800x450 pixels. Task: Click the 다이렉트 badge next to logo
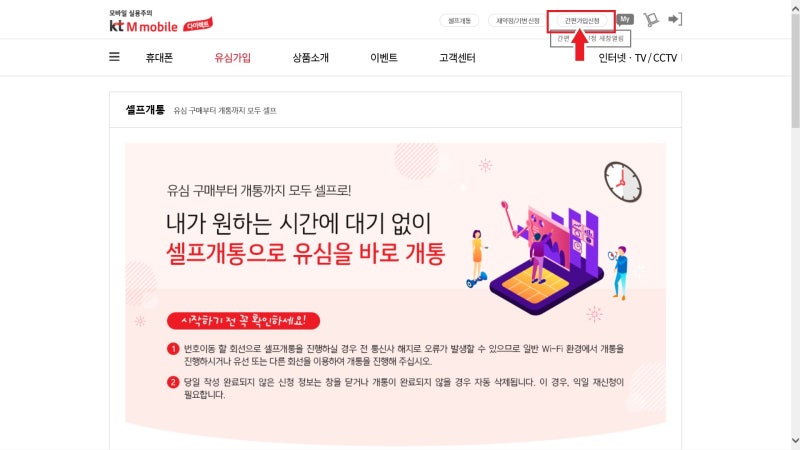pyautogui.click(x=197, y=24)
